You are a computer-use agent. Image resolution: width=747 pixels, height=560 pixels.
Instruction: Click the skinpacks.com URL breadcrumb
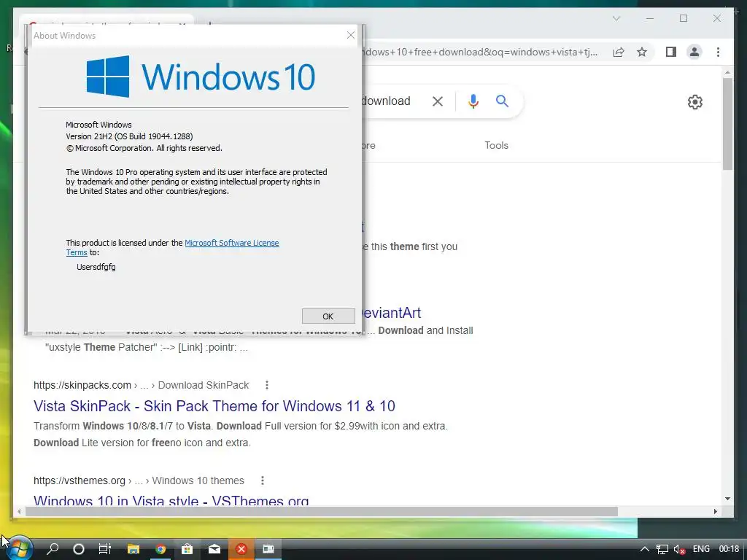(141, 385)
